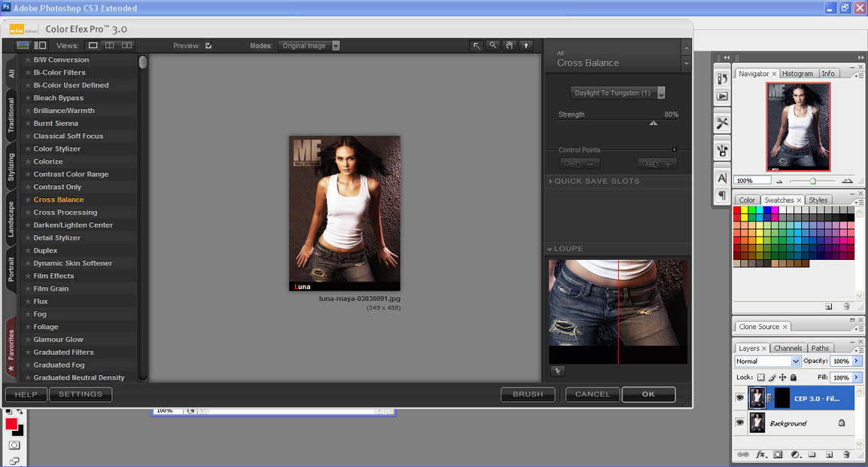The height and width of the screenshot is (467, 868).
Task: Click the Navigator zoom percentage field
Action: pos(752,181)
